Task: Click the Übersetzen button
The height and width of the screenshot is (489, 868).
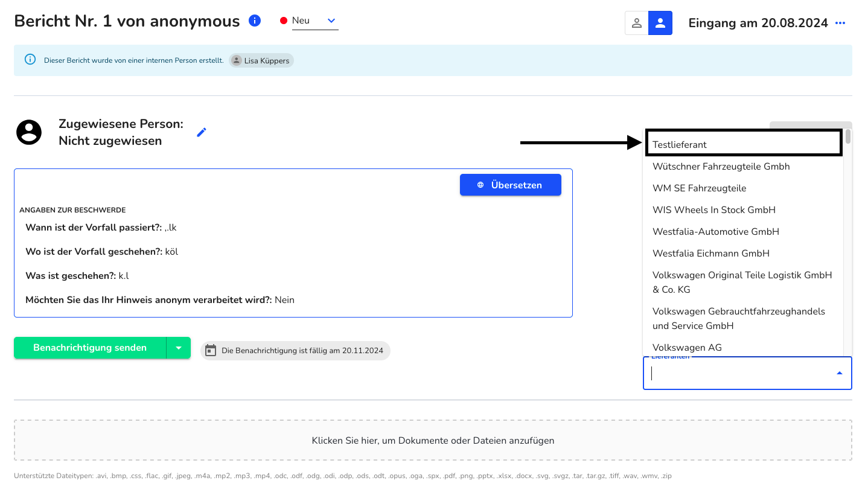Action: pos(511,185)
